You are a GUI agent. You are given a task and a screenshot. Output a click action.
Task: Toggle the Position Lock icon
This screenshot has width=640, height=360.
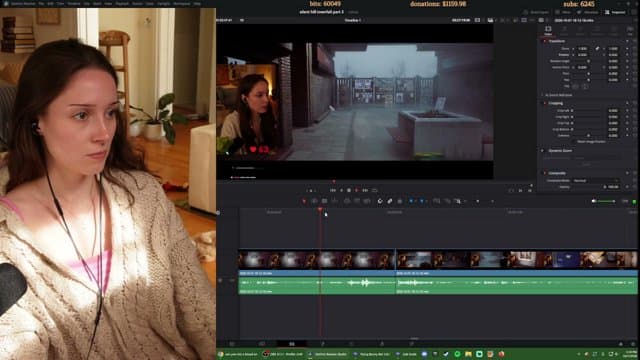400,201
